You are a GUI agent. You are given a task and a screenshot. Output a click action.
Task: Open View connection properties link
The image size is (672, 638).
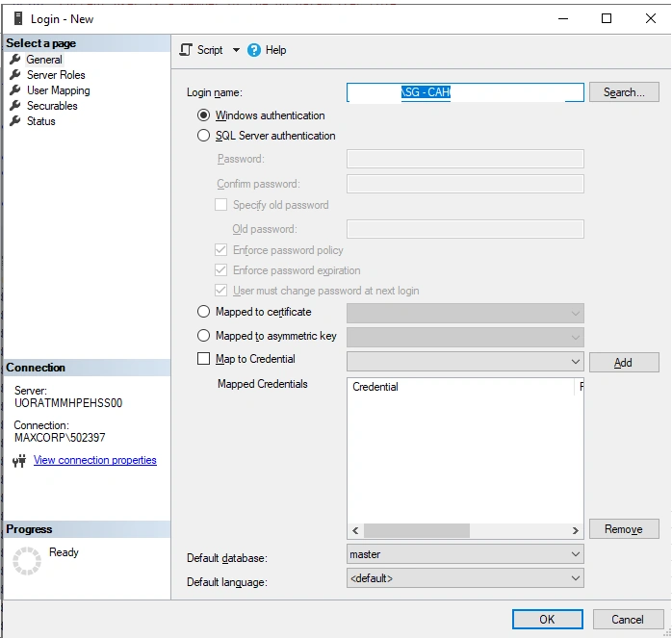[x=95, y=460]
